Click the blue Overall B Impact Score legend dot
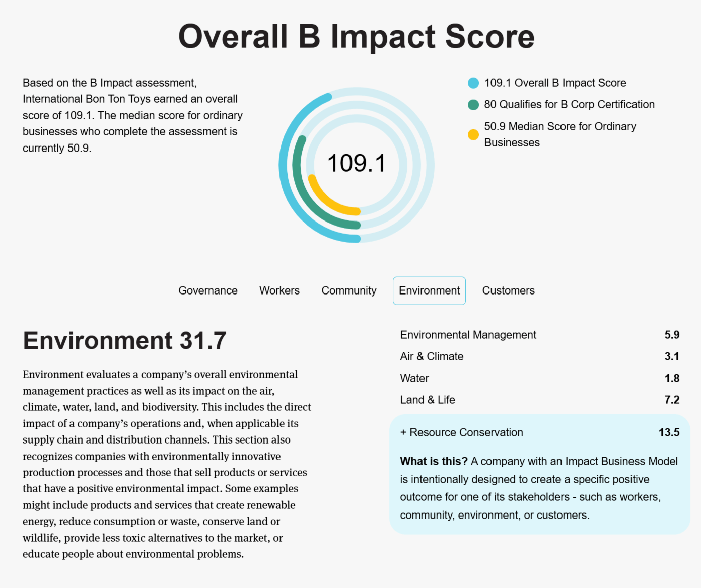Viewport: 701px width, 588px height. (473, 83)
